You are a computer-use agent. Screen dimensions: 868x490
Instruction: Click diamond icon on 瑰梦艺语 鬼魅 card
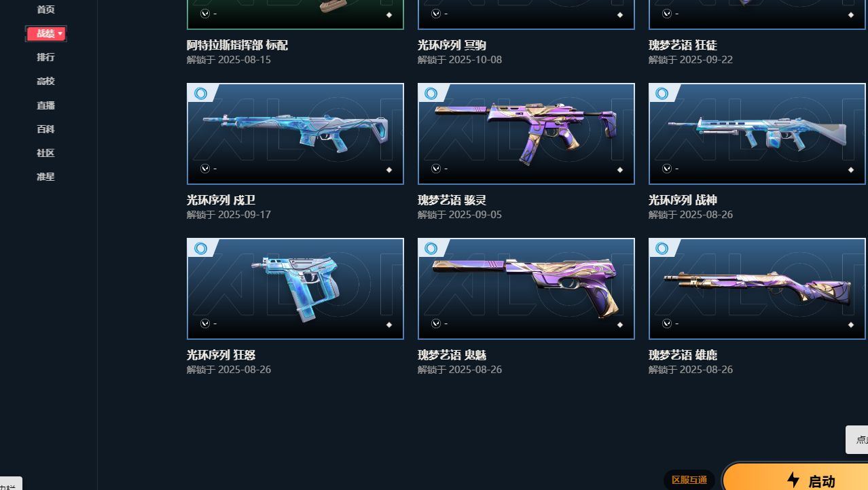tap(620, 325)
